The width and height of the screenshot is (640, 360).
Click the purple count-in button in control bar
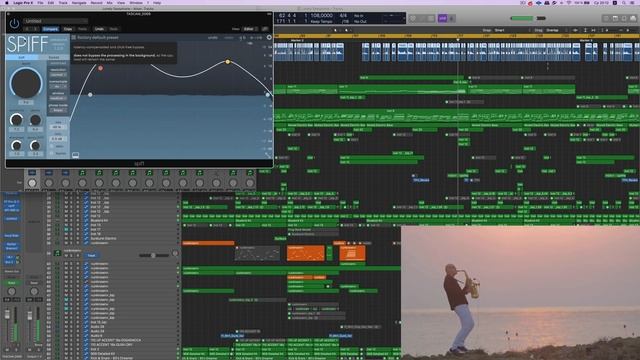point(442,18)
